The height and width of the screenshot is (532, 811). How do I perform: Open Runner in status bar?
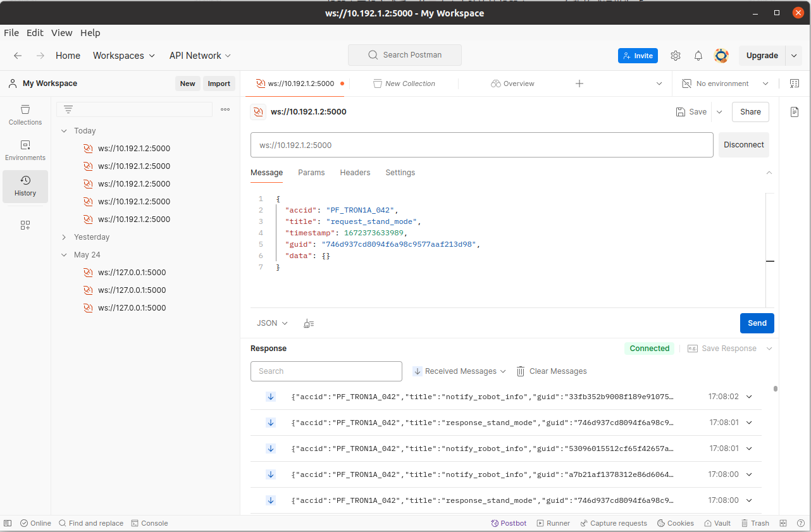pyautogui.click(x=554, y=523)
